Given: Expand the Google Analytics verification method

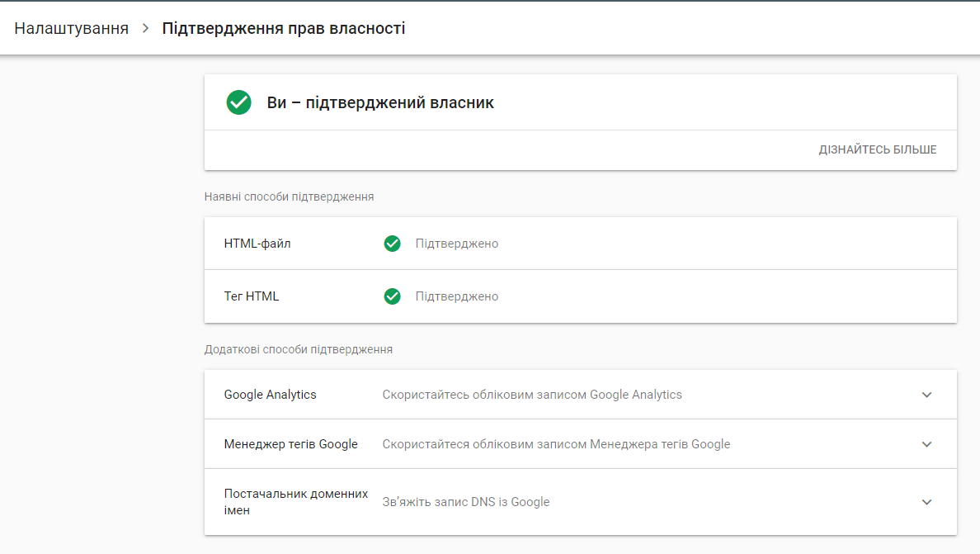Looking at the screenshot, I should click(x=927, y=395).
